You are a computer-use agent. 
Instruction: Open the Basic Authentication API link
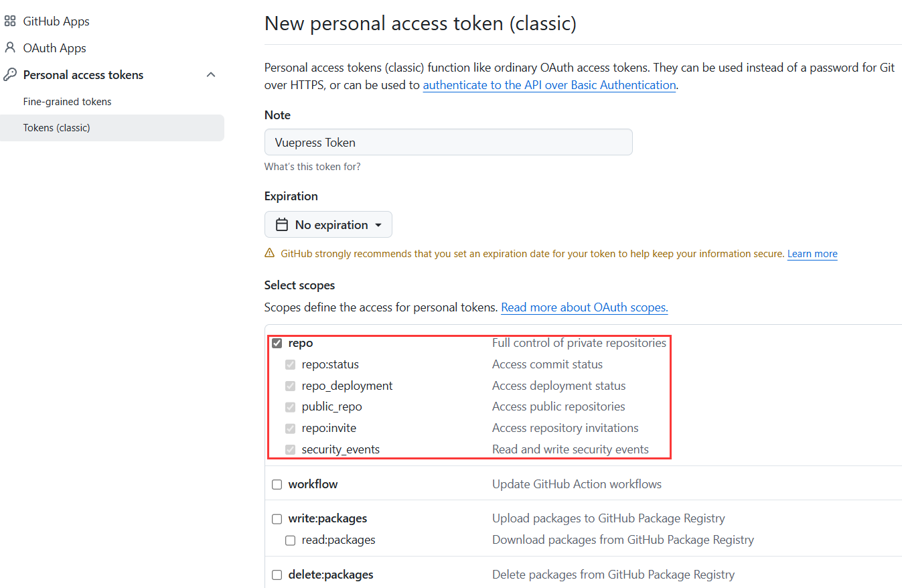point(549,85)
